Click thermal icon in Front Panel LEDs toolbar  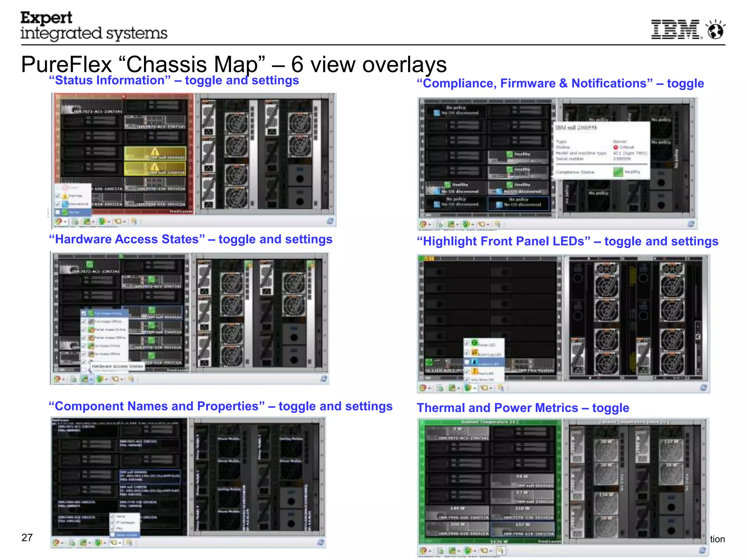click(x=500, y=388)
